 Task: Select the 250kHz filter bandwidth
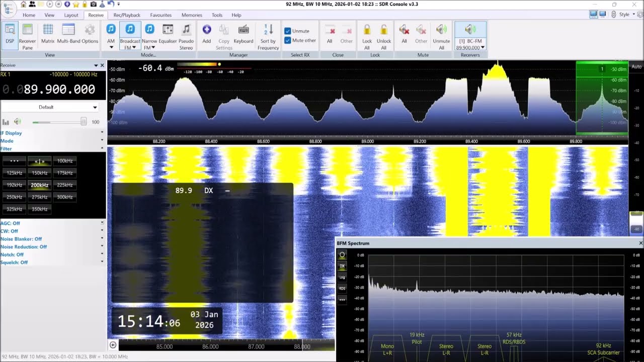pos(15,197)
